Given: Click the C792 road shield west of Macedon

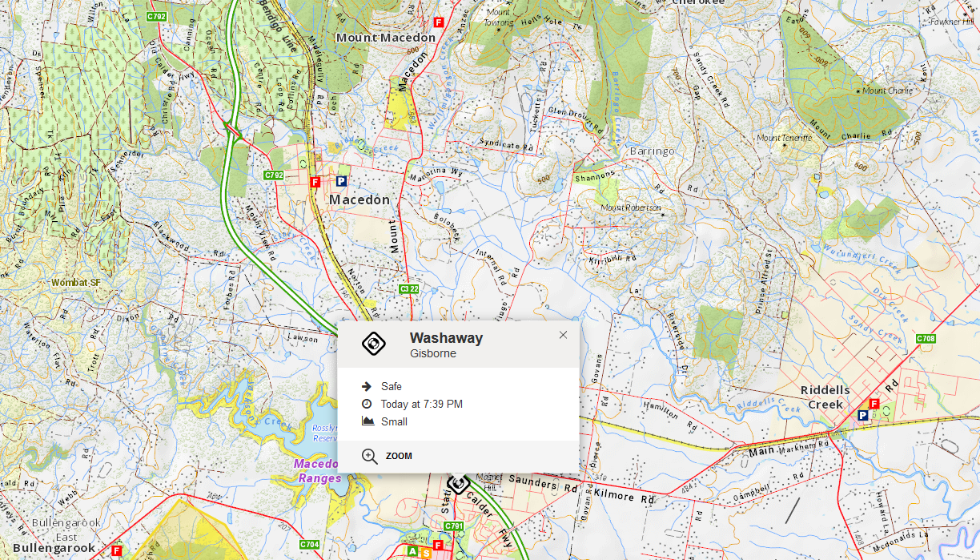Looking at the screenshot, I should pyautogui.click(x=274, y=175).
